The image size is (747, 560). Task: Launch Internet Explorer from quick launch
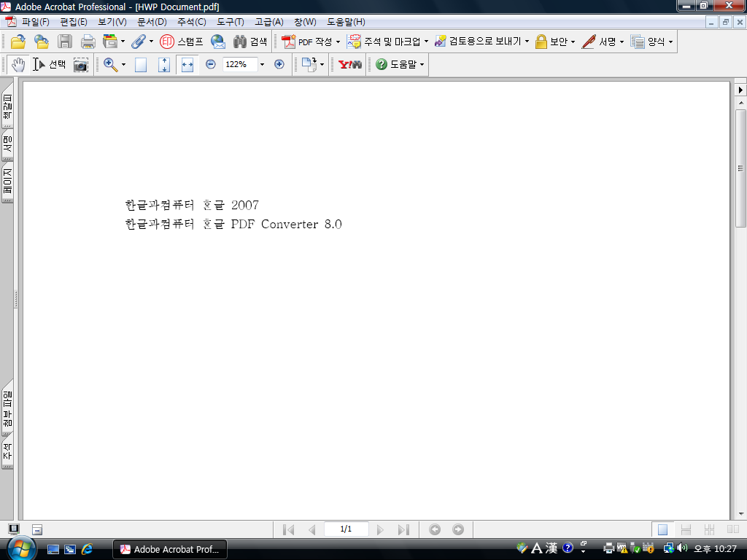[88, 549]
